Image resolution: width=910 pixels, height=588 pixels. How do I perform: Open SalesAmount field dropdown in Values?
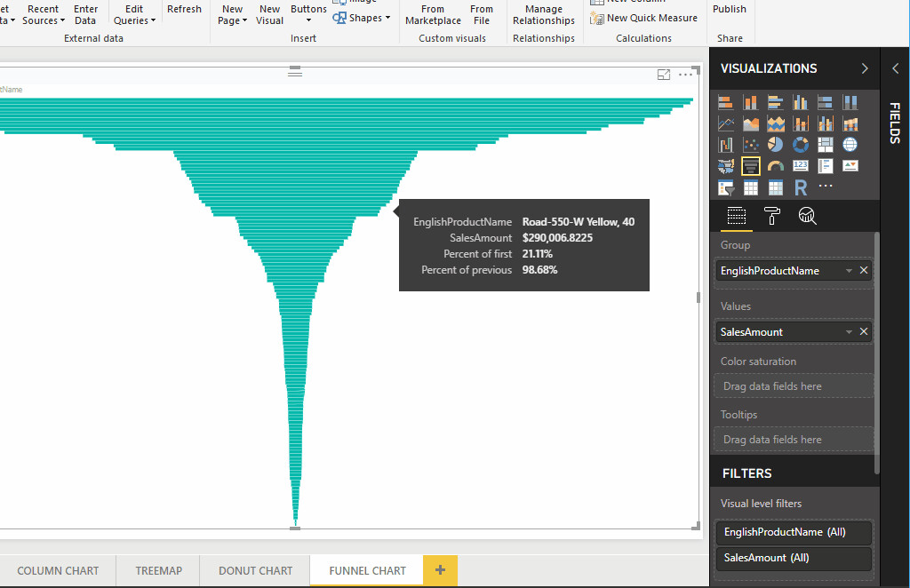849,332
